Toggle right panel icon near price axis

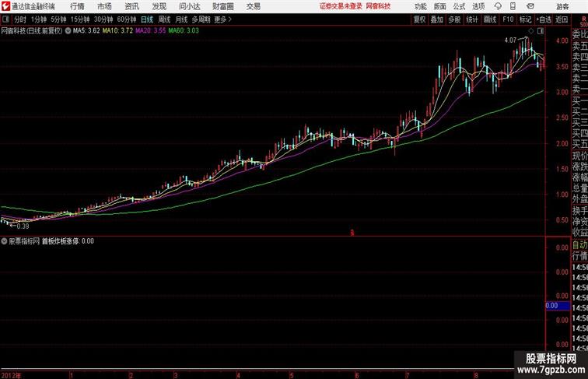point(541,31)
